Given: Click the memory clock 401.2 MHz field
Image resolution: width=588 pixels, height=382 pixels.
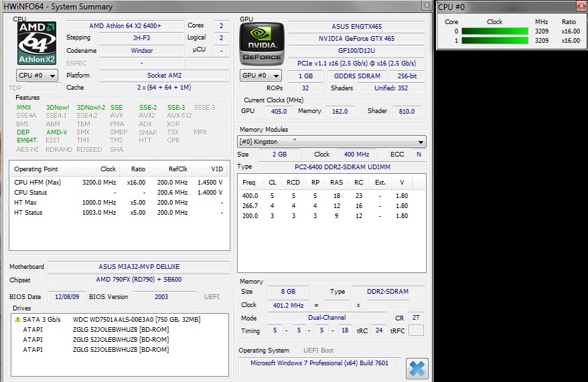Looking at the screenshot, I should (x=288, y=305).
